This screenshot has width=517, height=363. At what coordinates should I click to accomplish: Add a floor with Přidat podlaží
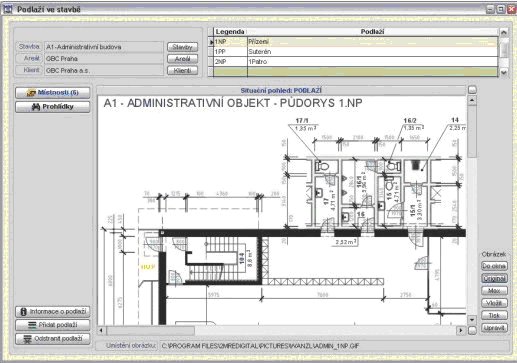(x=53, y=325)
